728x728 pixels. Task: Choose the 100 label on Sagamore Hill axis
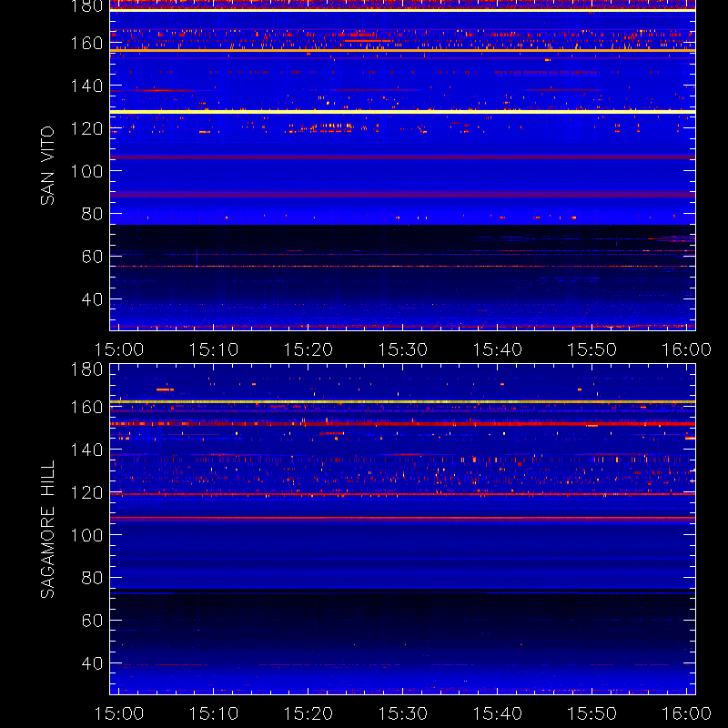pos(86,535)
